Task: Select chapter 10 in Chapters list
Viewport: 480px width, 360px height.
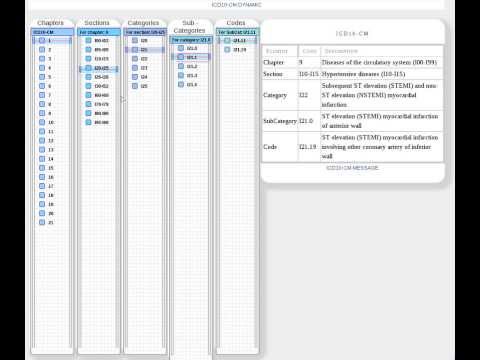Action: click(51, 122)
